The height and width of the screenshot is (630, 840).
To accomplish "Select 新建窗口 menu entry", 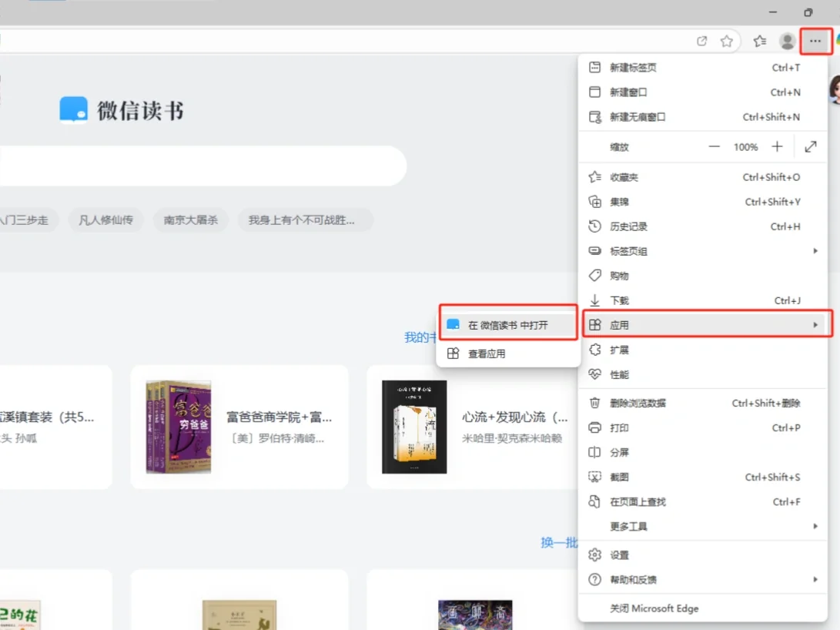I will (703, 92).
